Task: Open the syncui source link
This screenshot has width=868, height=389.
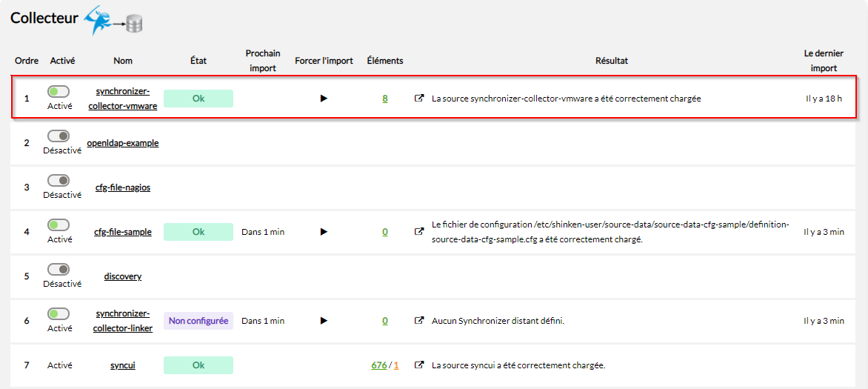Action: pos(123,365)
